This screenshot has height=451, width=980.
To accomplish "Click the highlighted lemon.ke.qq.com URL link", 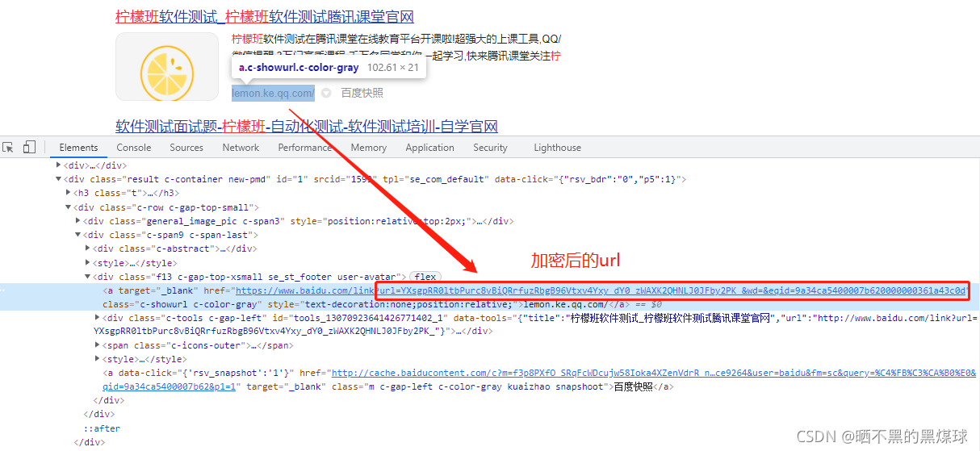I will tap(273, 94).
